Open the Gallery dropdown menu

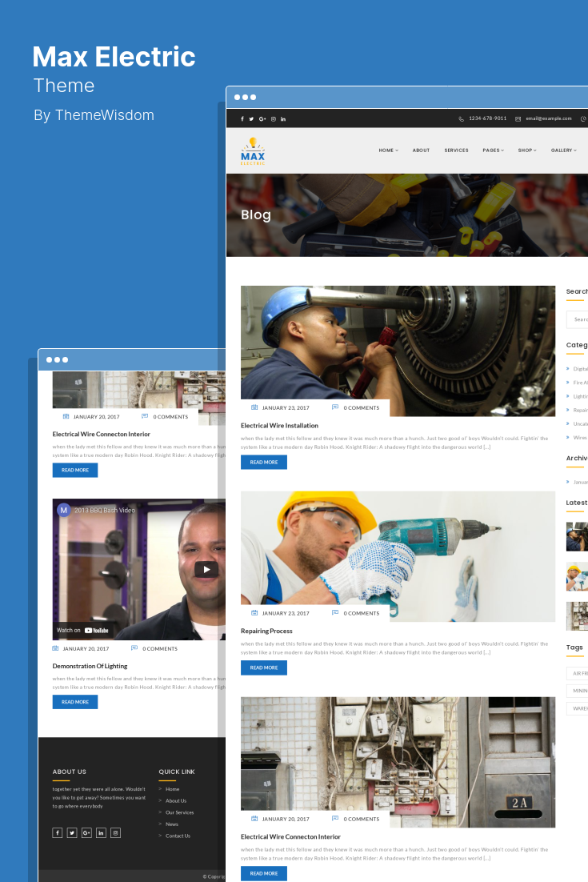(x=564, y=150)
